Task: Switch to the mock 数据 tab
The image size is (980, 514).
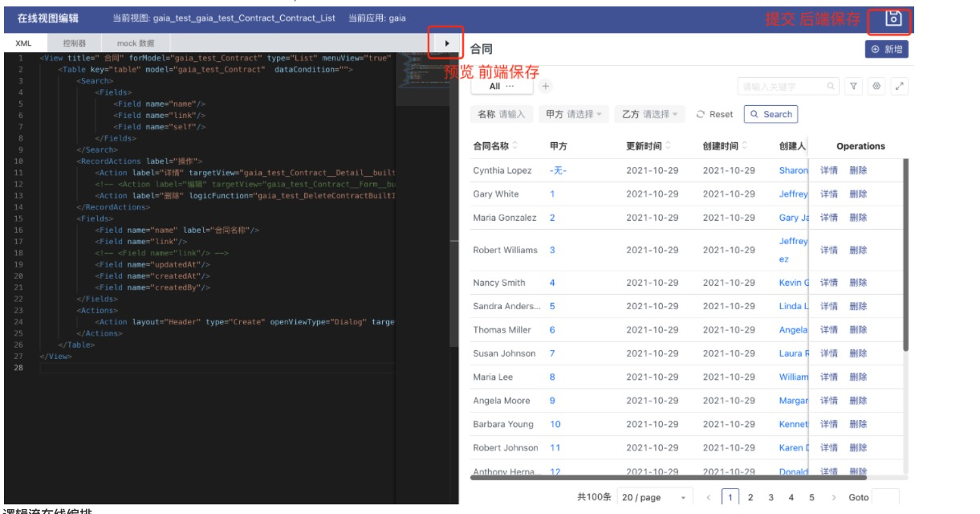Action: (x=135, y=45)
